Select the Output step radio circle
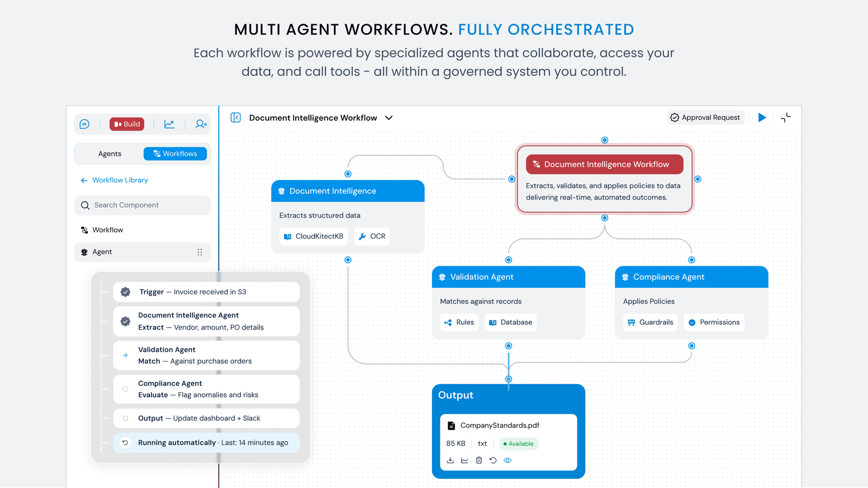This screenshot has width=868, height=488. point(125,418)
